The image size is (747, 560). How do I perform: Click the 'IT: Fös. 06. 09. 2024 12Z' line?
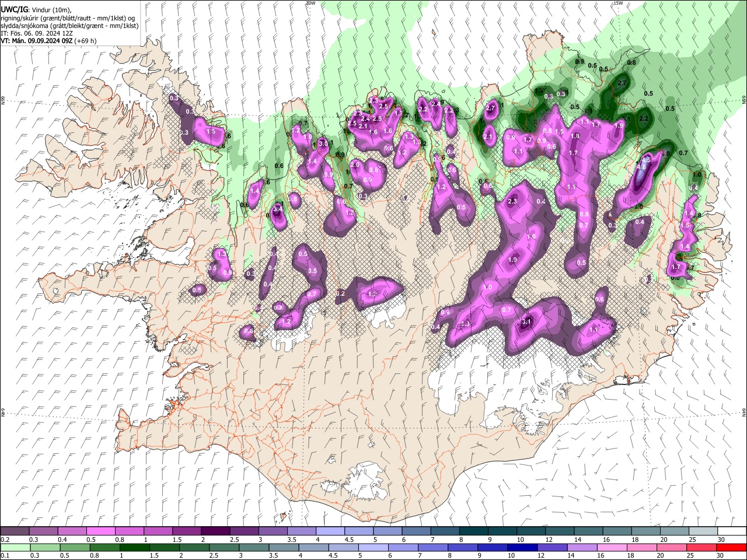tap(37, 33)
